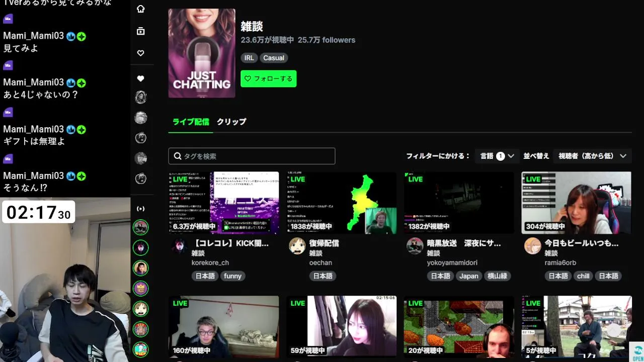Go to the Home icon in sidebar
The image size is (644, 362).
[141, 9]
